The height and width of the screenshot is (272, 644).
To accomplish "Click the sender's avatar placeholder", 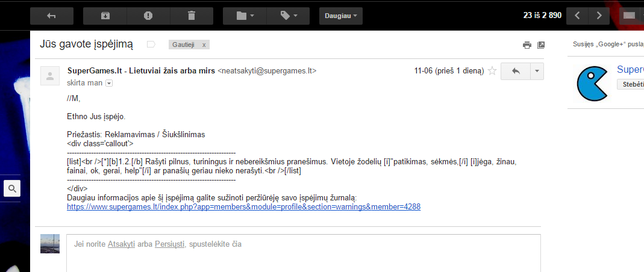I will click(50, 75).
